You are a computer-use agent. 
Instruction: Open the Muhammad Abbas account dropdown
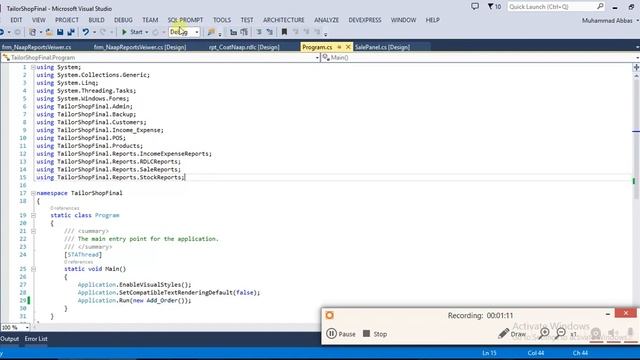click(x=610, y=20)
